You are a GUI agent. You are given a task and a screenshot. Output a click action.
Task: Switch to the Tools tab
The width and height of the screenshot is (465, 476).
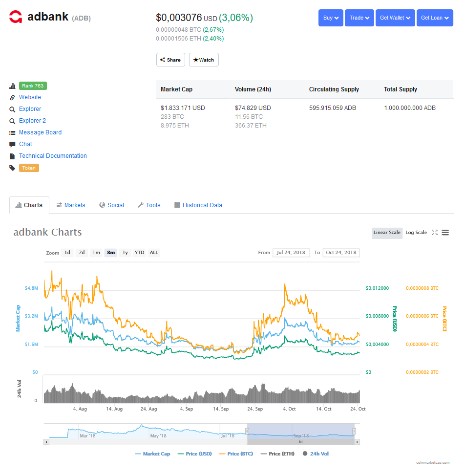pyautogui.click(x=149, y=205)
